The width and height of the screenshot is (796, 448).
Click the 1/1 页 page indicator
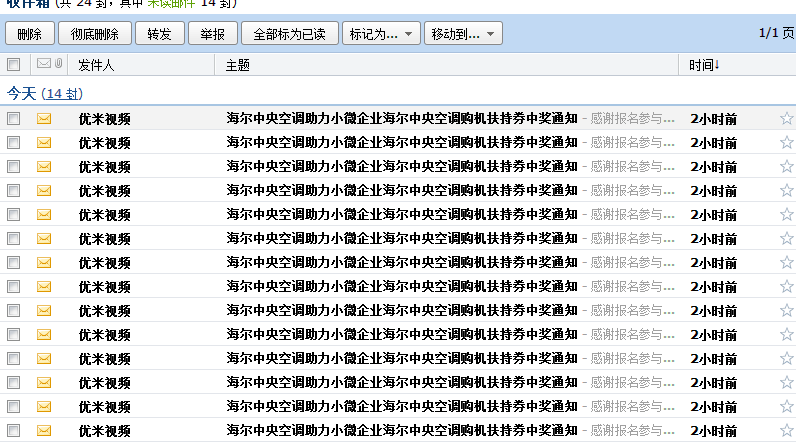[x=776, y=33]
